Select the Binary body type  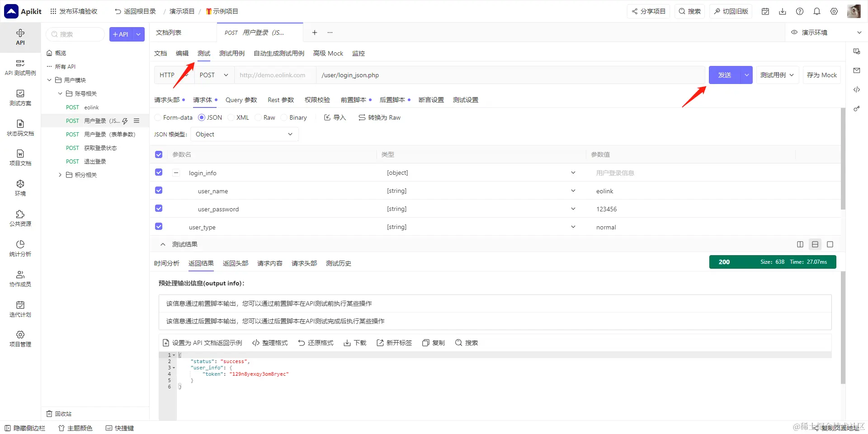[x=294, y=117]
